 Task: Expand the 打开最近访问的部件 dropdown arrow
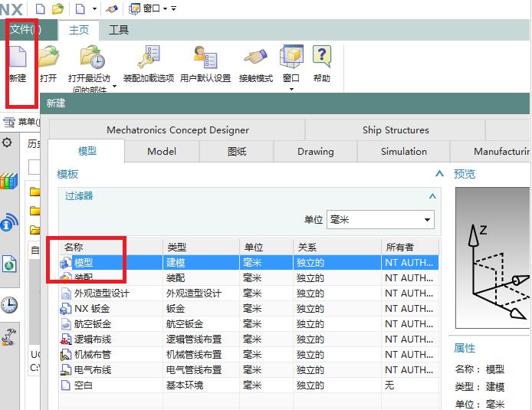click(x=114, y=87)
